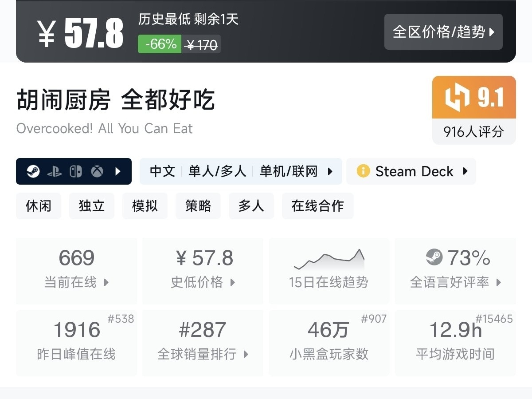Expand the platforms list arrow
Screen dimensions: 532x399
click(118, 171)
